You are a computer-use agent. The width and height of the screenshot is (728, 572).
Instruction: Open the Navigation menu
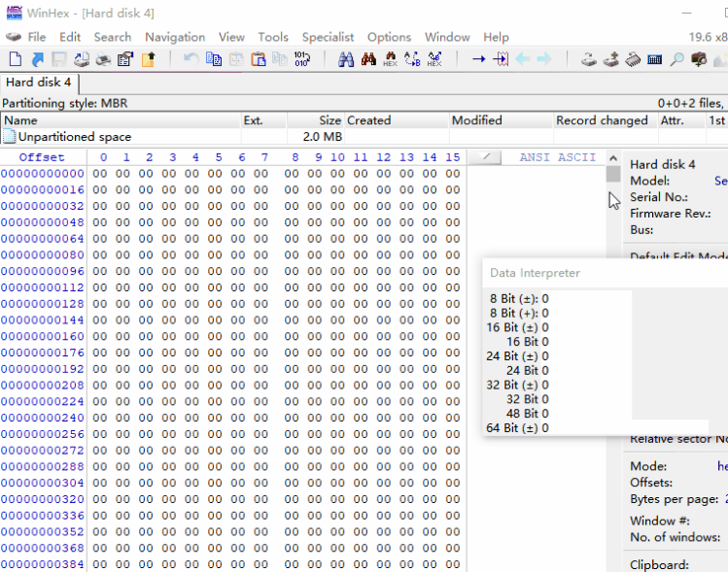175,37
